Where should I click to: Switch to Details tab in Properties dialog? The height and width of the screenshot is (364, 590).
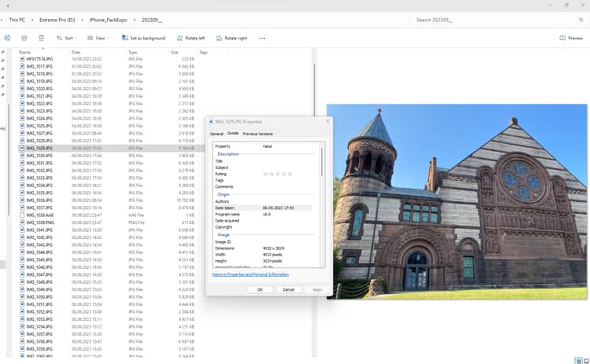click(x=233, y=134)
